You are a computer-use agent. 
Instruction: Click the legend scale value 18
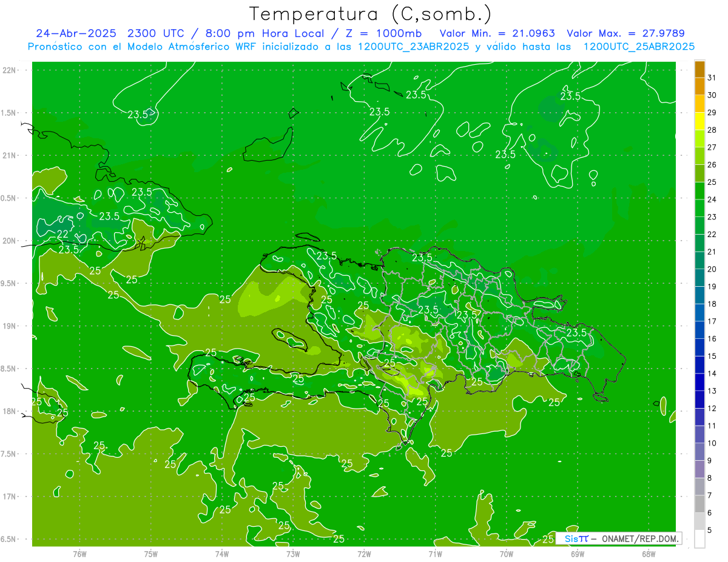[712, 304]
